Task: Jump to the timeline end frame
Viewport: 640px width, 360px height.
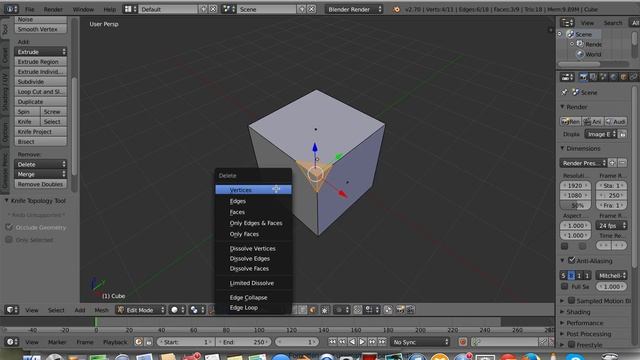Action: coord(382,342)
